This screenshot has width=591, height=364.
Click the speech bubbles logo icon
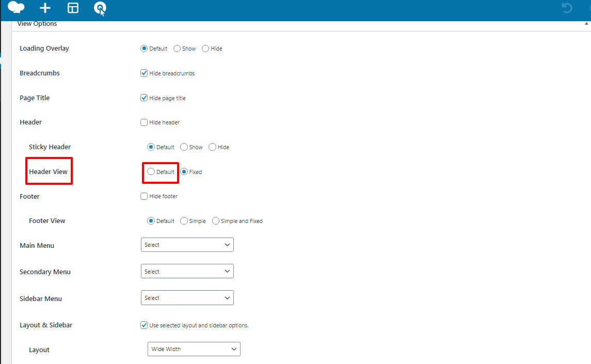[16, 8]
